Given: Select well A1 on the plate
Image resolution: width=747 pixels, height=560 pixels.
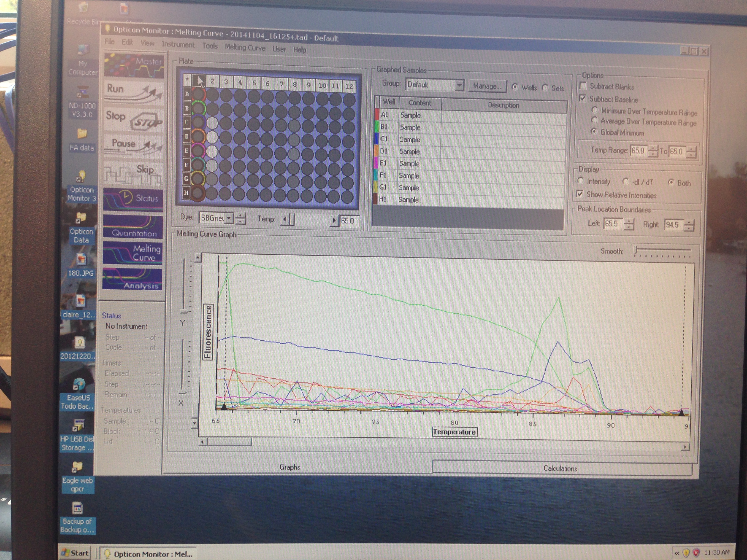Looking at the screenshot, I should click(199, 94).
